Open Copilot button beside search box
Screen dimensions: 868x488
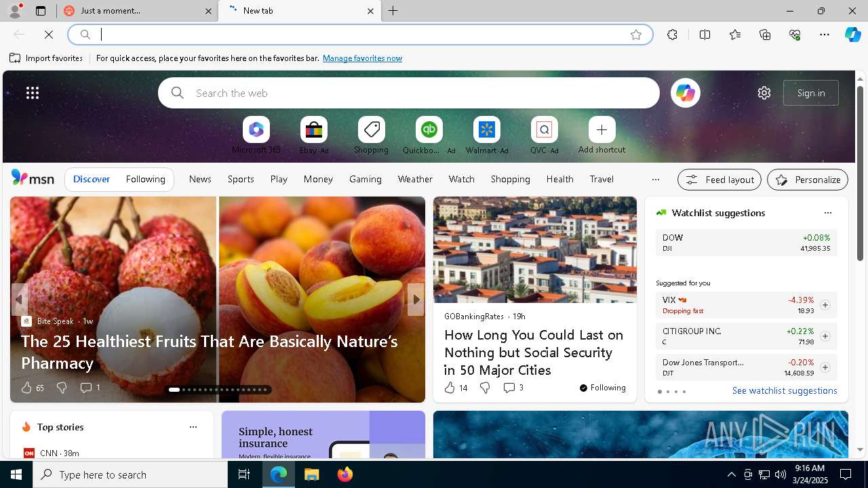pos(685,93)
